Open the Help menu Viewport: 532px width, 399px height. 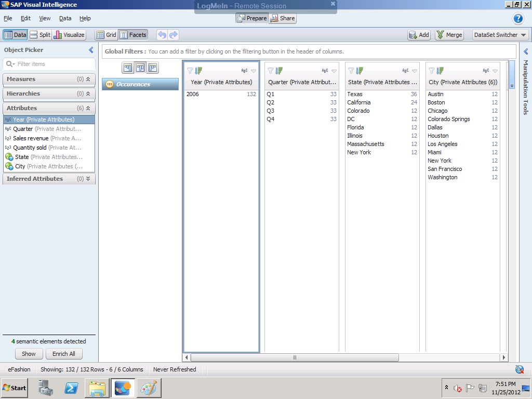click(x=85, y=18)
